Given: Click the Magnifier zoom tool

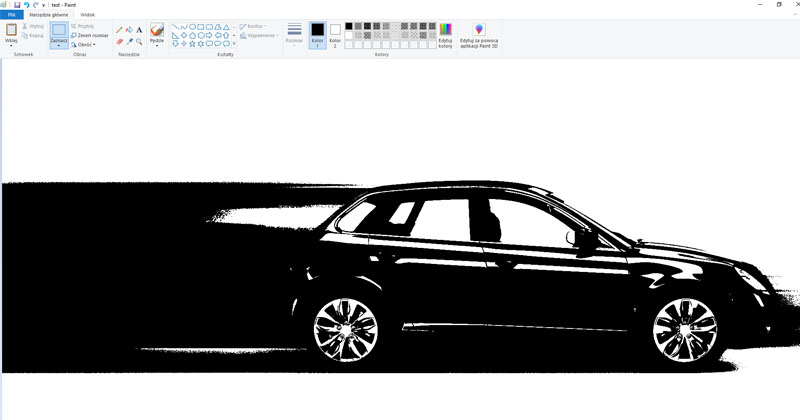Looking at the screenshot, I should point(139,42).
